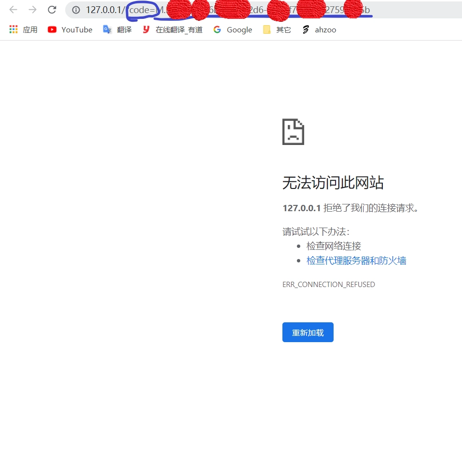The image size is (462, 476).
Task: Open the 其它 folder icon
Action: pyautogui.click(x=266, y=29)
